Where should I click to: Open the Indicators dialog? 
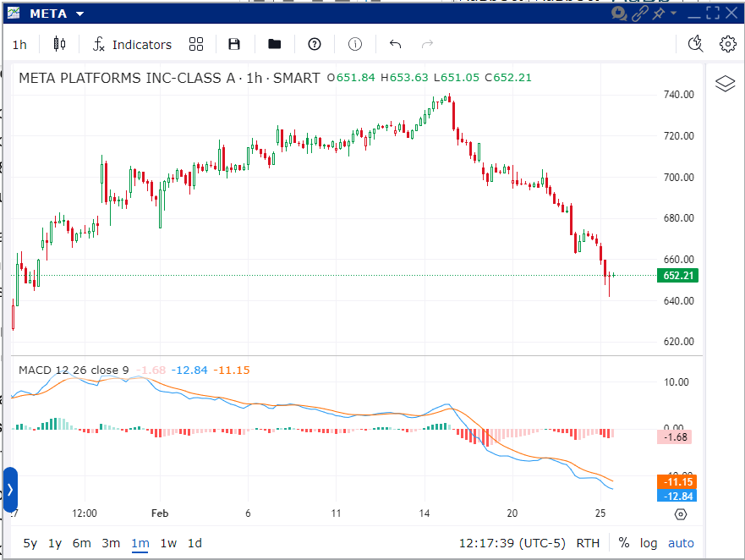click(x=132, y=45)
